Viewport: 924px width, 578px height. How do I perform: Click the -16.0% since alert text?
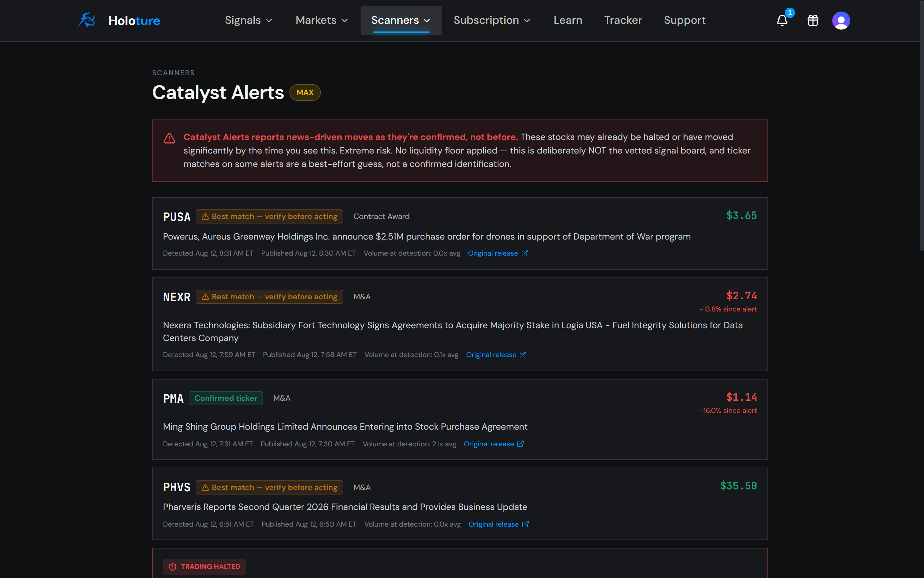tap(728, 411)
